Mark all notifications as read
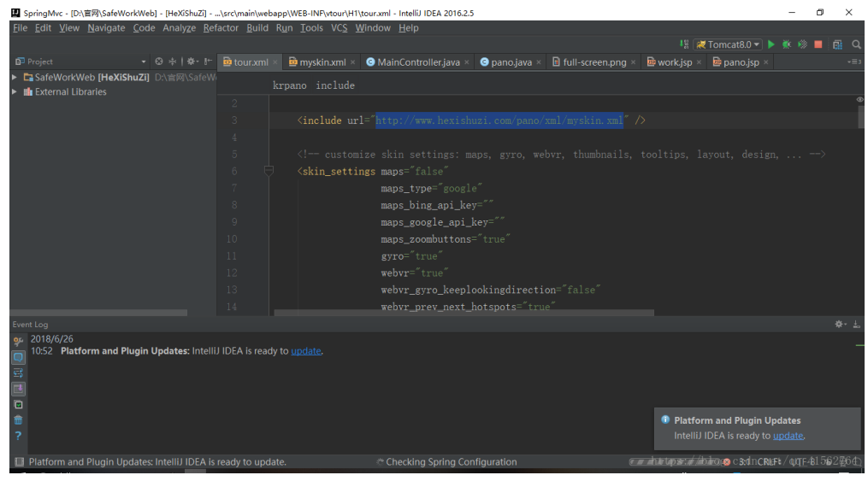 pos(18,404)
